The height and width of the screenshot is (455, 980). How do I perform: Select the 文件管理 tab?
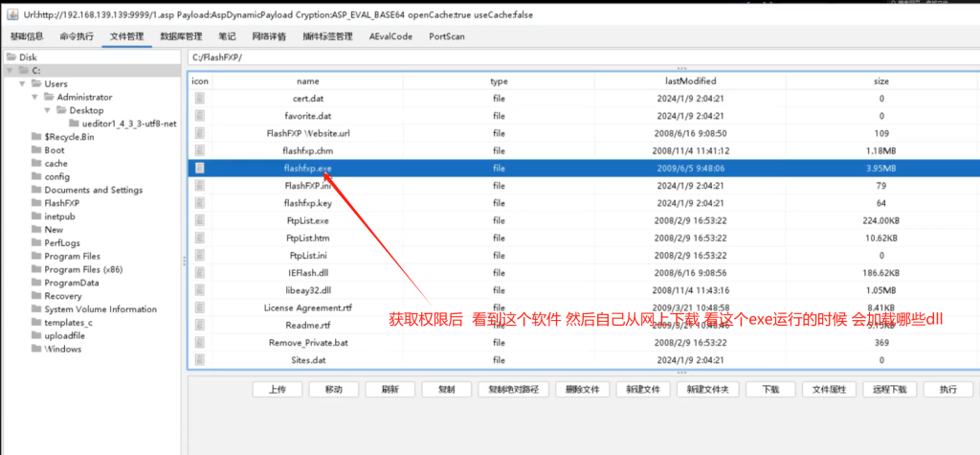point(127,36)
